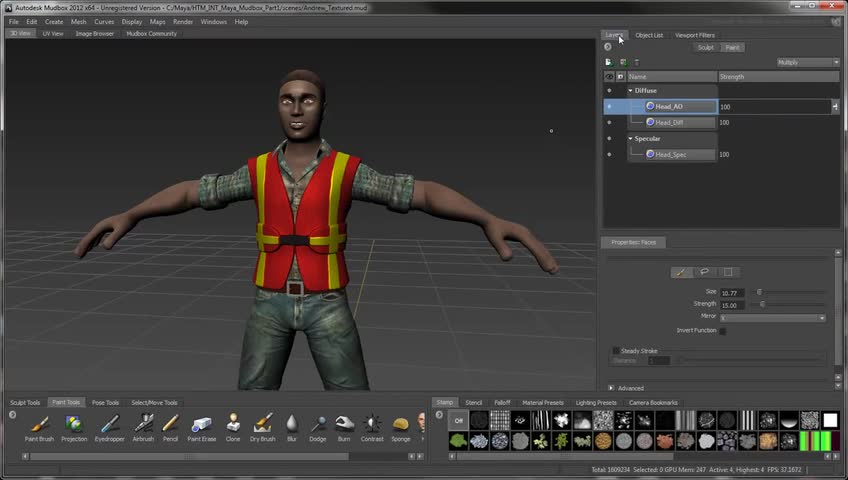Choose the Airbrush tool
This screenshot has width=848, height=480.
144,424
